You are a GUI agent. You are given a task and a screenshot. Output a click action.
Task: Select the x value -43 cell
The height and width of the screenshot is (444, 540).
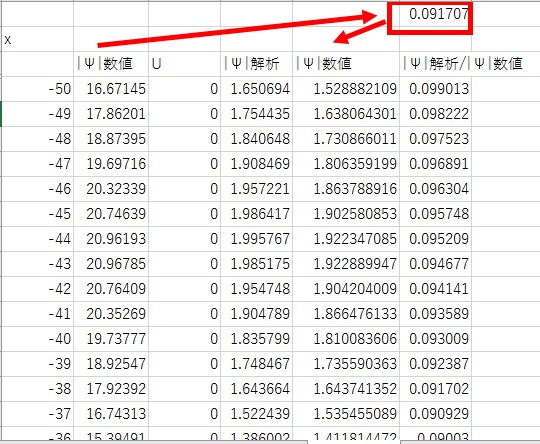pos(38,264)
